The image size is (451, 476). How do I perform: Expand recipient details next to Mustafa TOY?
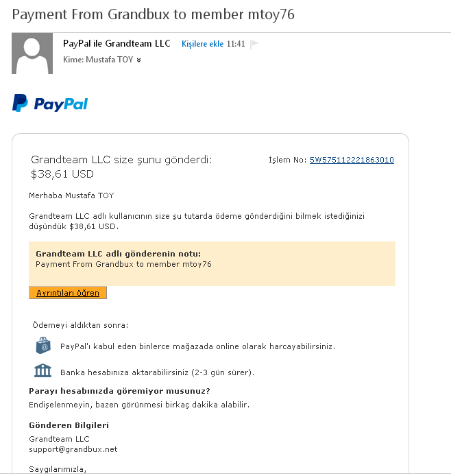click(138, 60)
